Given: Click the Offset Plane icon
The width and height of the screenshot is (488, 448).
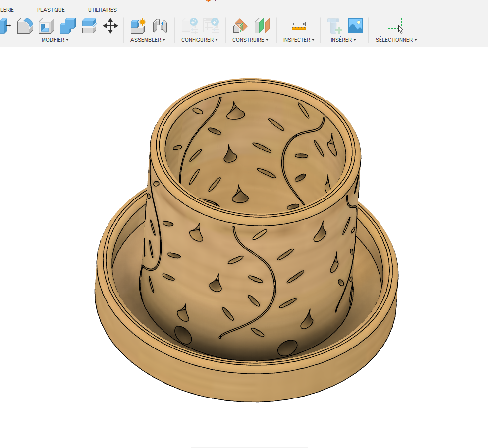Looking at the screenshot, I should pyautogui.click(x=240, y=25).
